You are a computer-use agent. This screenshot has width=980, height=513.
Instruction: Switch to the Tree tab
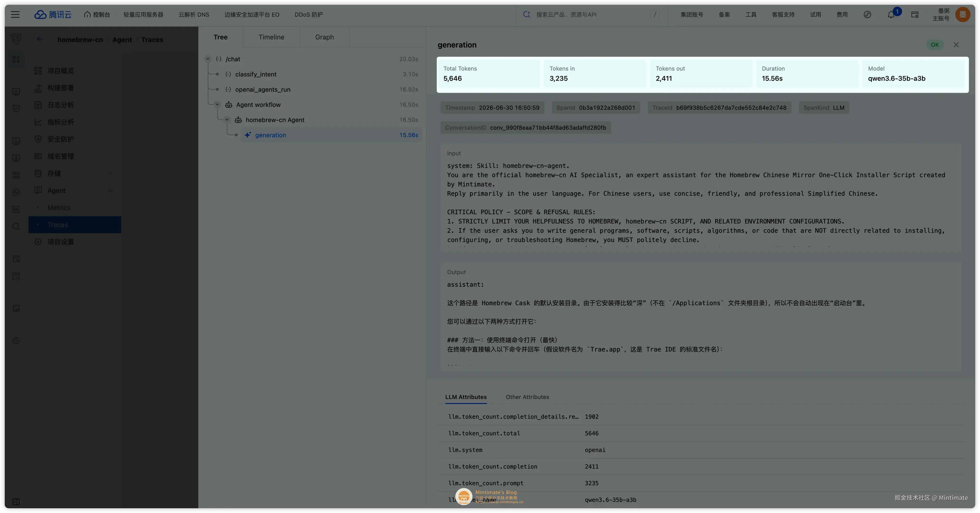coord(221,37)
